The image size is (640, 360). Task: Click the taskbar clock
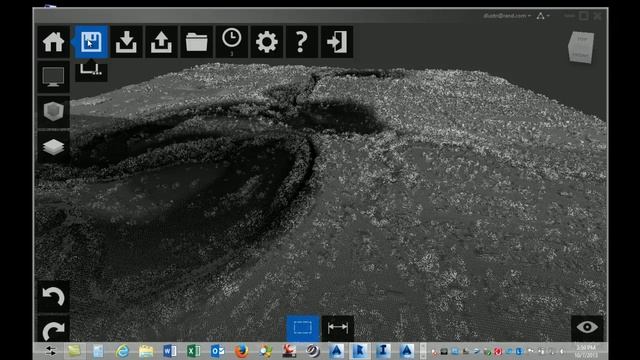click(x=586, y=351)
